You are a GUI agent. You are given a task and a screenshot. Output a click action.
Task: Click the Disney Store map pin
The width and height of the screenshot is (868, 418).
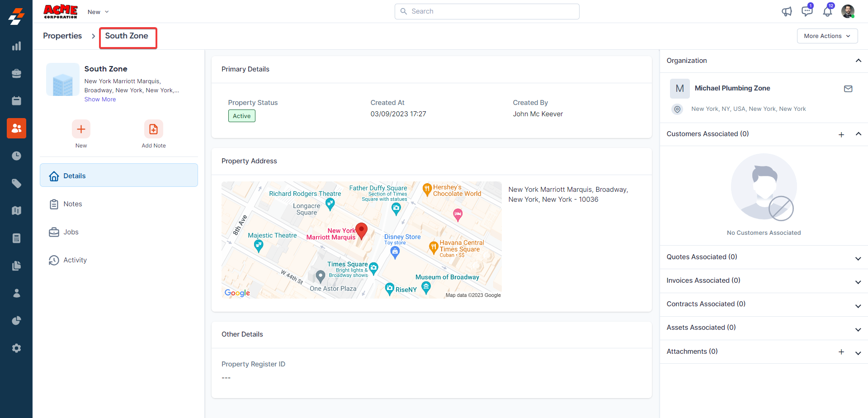(395, 253)
